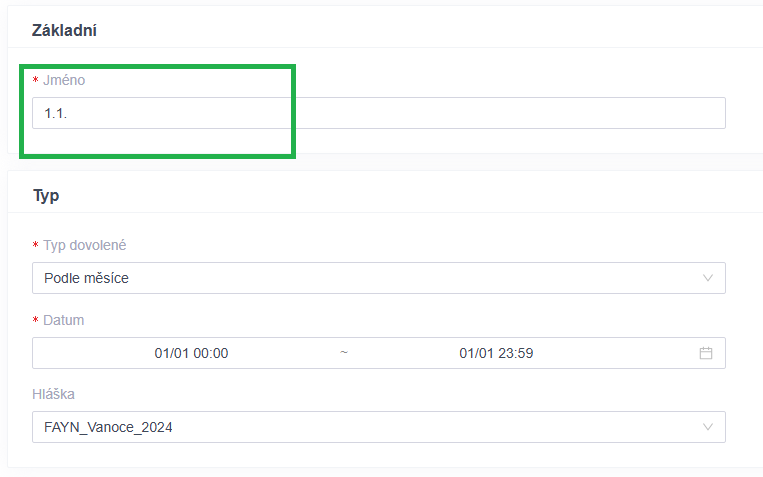Click the tilde separator between dates
763x477 pixels.
click(x=344, y=352)
